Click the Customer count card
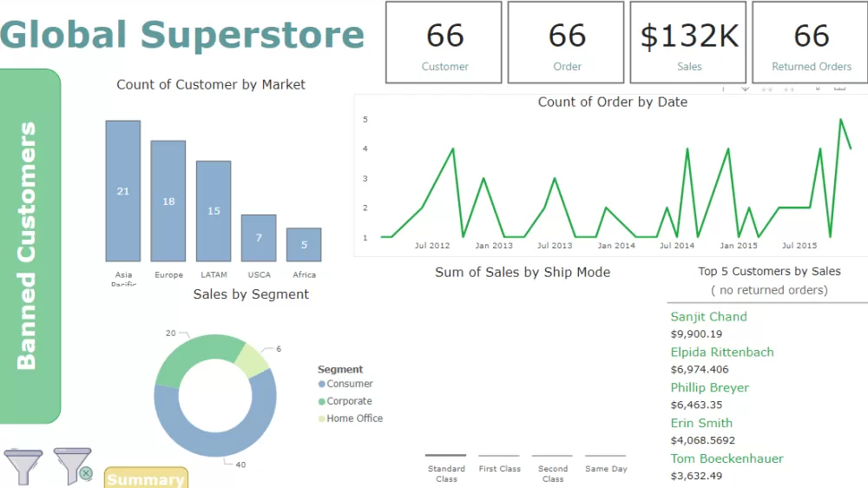The width and height of the screenshot is (868, 488). tap(444, 42)
